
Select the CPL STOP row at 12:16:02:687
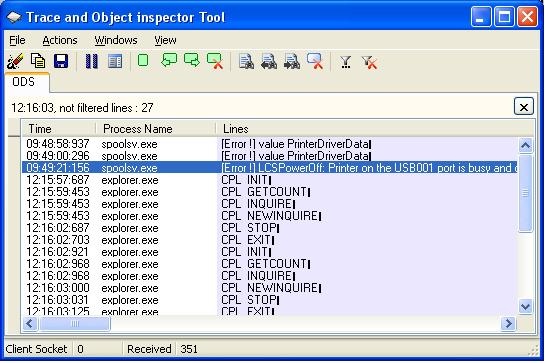coord(270,228)
